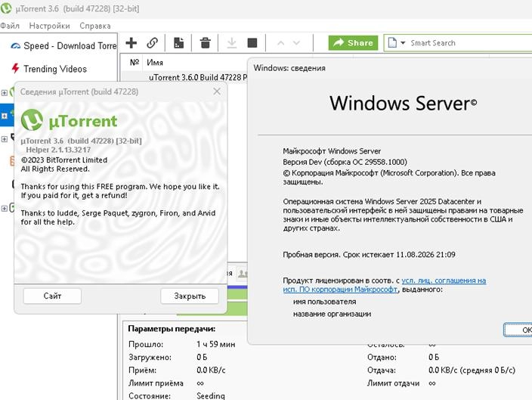Screen dimensions: 532x400
Task: Click the speedometer icon beside Speed - Download Torrents
Action: point(15,46)
